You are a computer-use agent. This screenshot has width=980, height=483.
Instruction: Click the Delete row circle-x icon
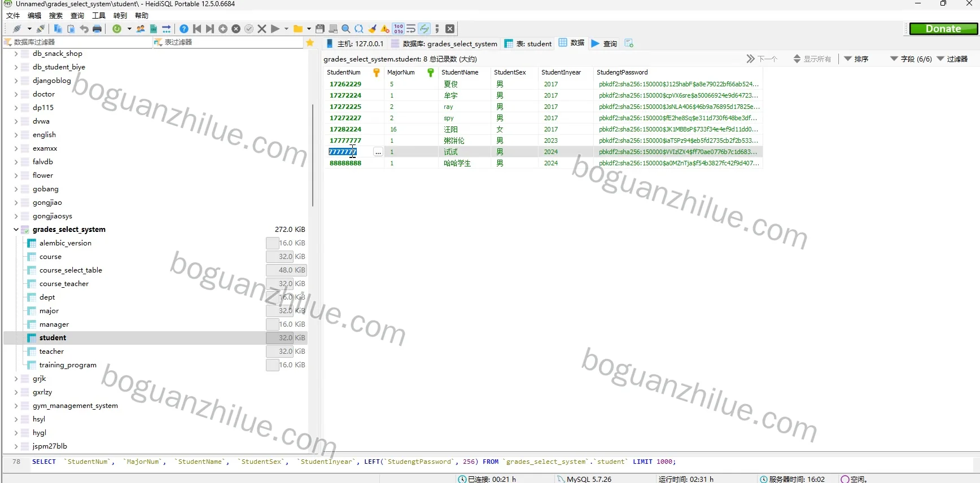pos(236,29)
